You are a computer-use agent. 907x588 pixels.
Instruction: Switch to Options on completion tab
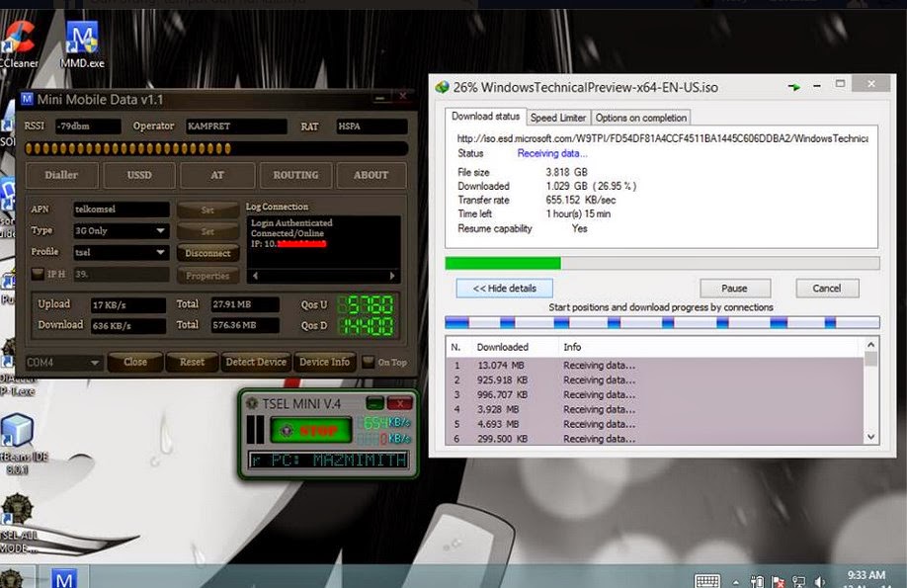coord(641,118)
